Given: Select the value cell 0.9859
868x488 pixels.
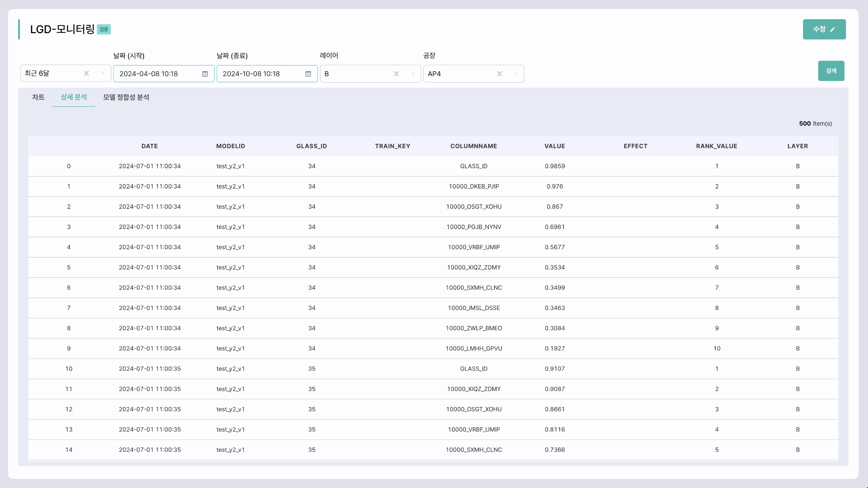Looking at the screenshot, I should [x=554, y=166].
